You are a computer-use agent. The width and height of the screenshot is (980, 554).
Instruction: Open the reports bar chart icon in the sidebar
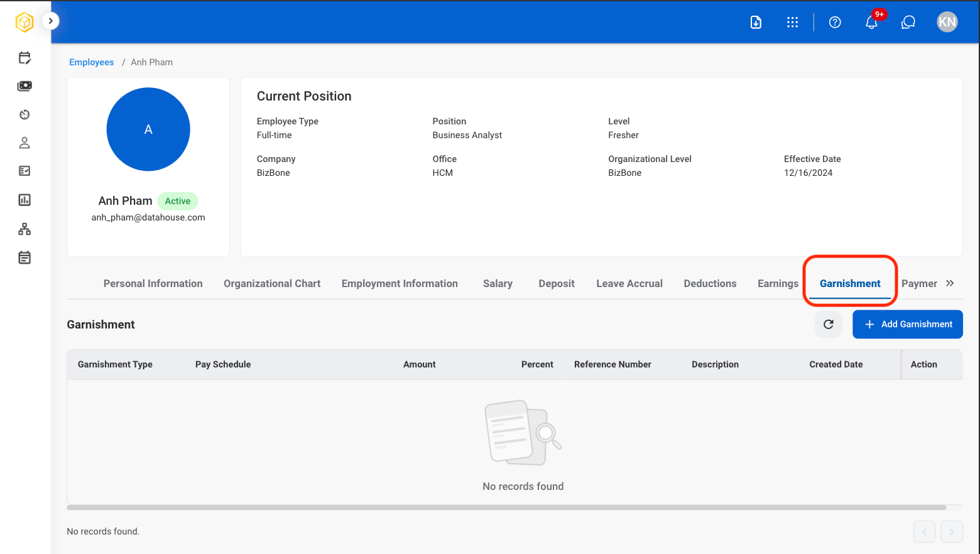[x=24, y=200]
